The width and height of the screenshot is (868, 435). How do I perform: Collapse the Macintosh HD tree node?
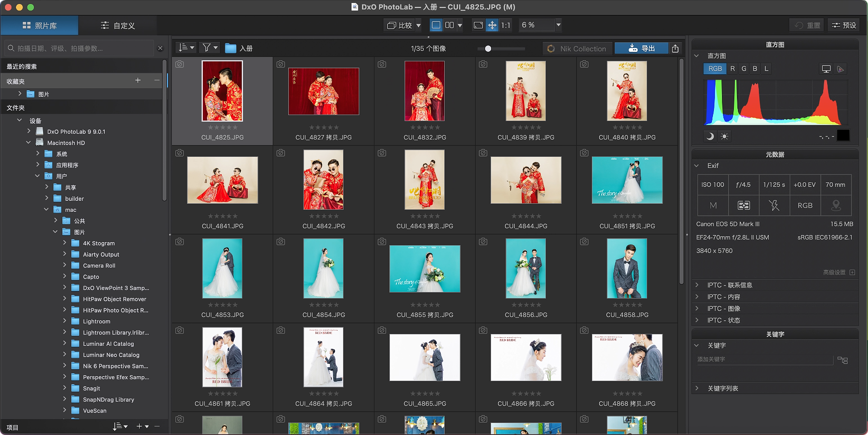28,143
